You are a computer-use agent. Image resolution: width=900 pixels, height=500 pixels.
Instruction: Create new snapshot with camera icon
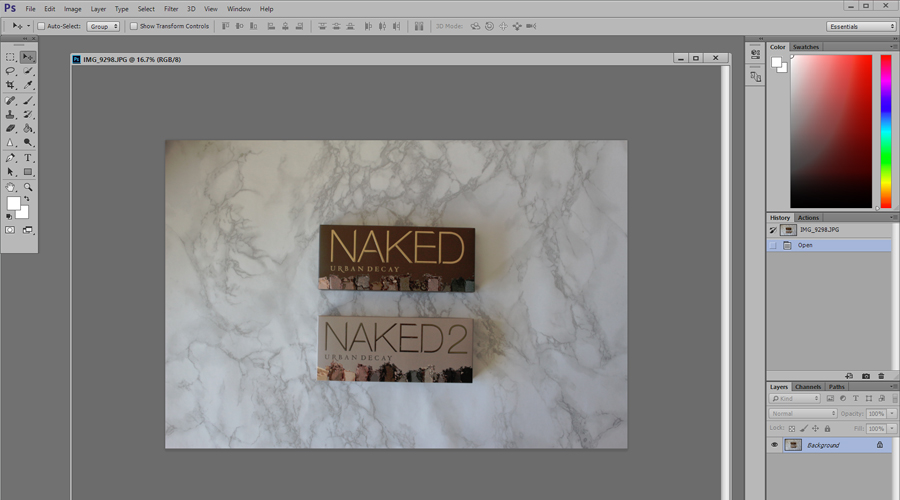(x=866, y=376)
